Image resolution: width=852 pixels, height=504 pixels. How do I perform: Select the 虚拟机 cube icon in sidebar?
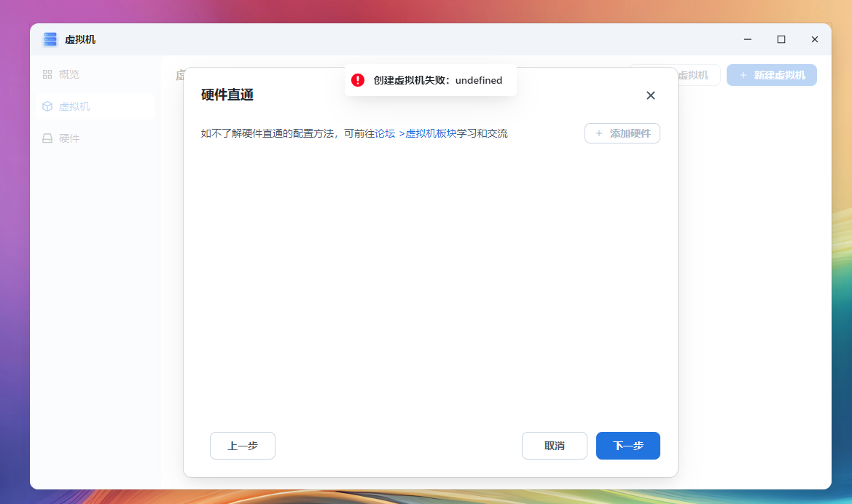[47, 106]
